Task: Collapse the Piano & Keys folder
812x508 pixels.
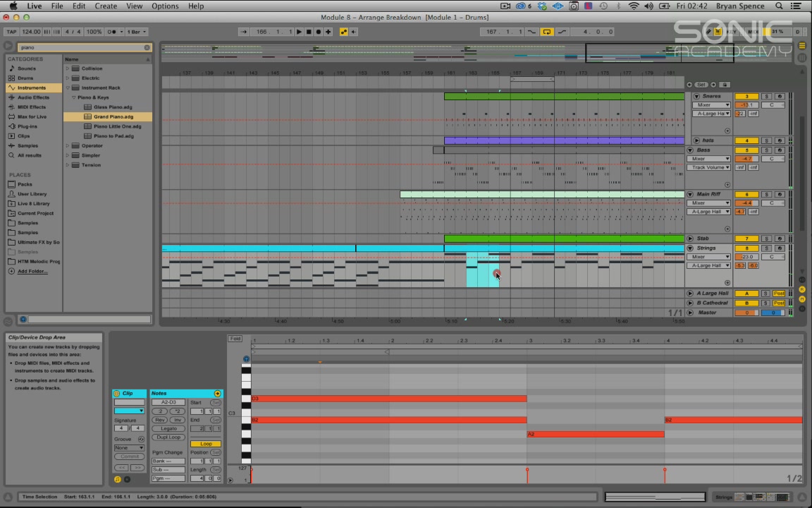Action: pos(73,97)
